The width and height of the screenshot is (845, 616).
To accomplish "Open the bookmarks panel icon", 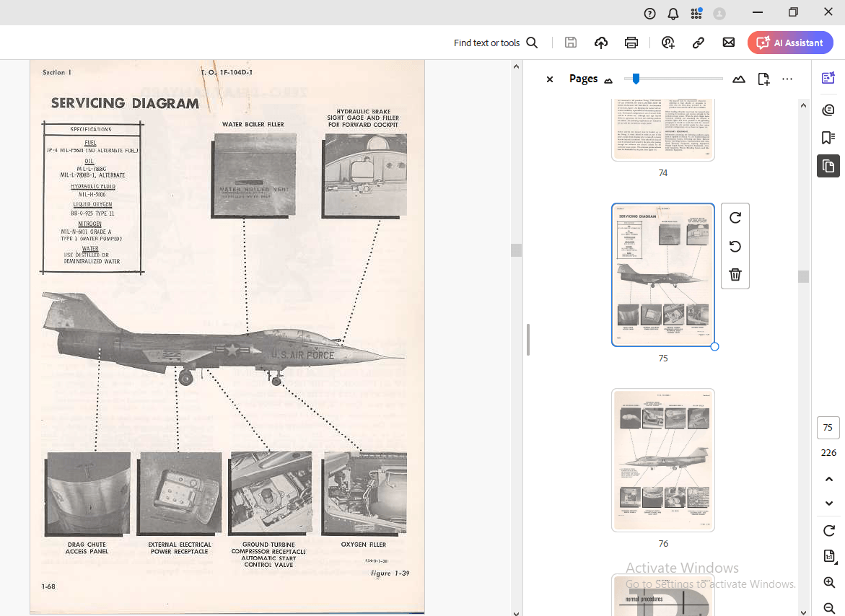I will [x=828, y=137].
